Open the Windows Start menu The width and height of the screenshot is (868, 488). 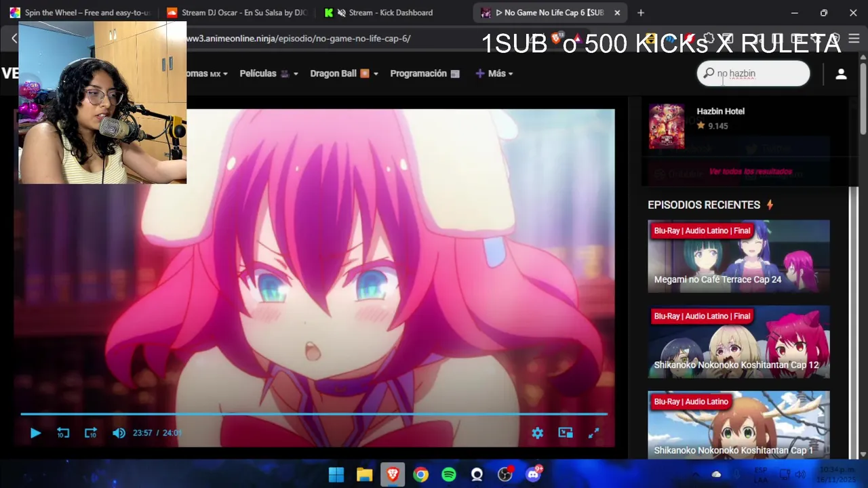[336, 474]
